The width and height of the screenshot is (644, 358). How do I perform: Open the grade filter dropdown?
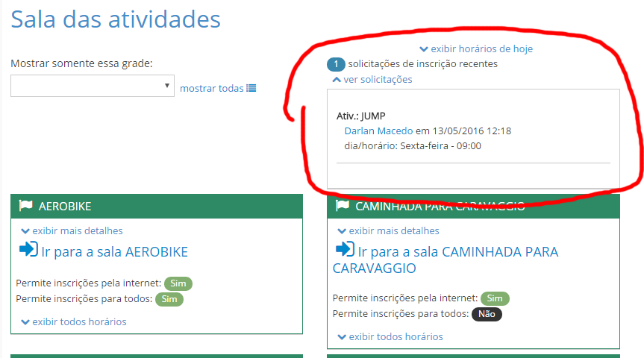point(93,86)
